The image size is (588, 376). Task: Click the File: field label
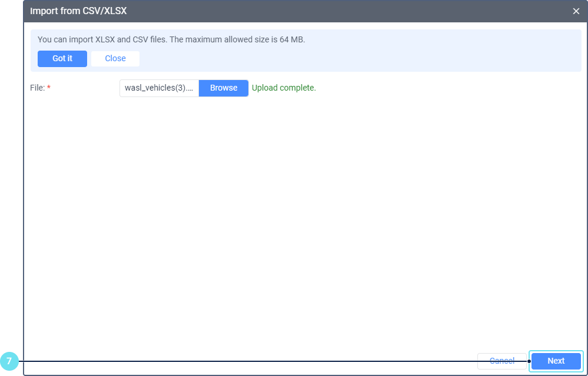point(37,88)
